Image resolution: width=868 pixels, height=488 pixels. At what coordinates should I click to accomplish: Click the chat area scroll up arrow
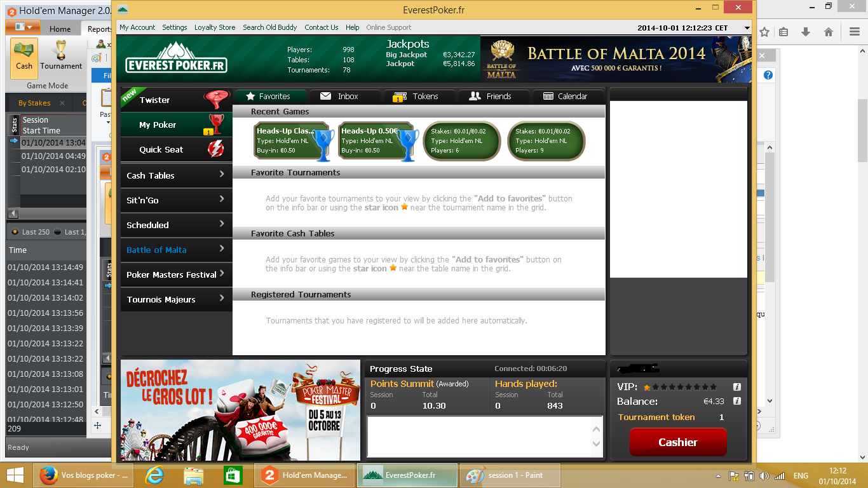(x=596, y=429)
